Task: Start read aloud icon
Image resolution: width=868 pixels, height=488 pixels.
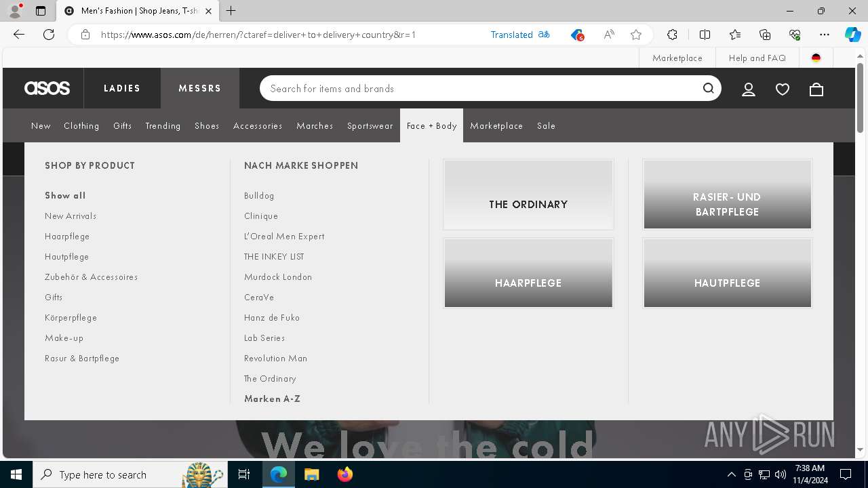Action: pyautogui.click(x=609, y=35)
